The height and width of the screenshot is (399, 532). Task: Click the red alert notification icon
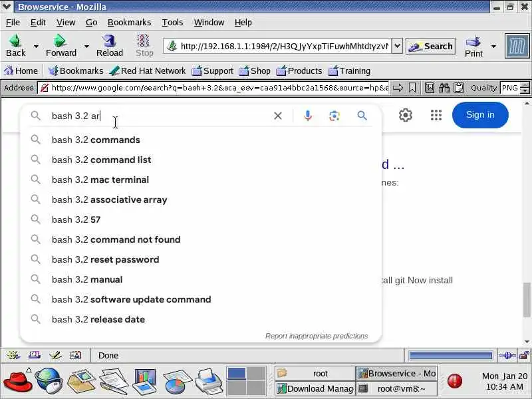click(x=455, y=380)
